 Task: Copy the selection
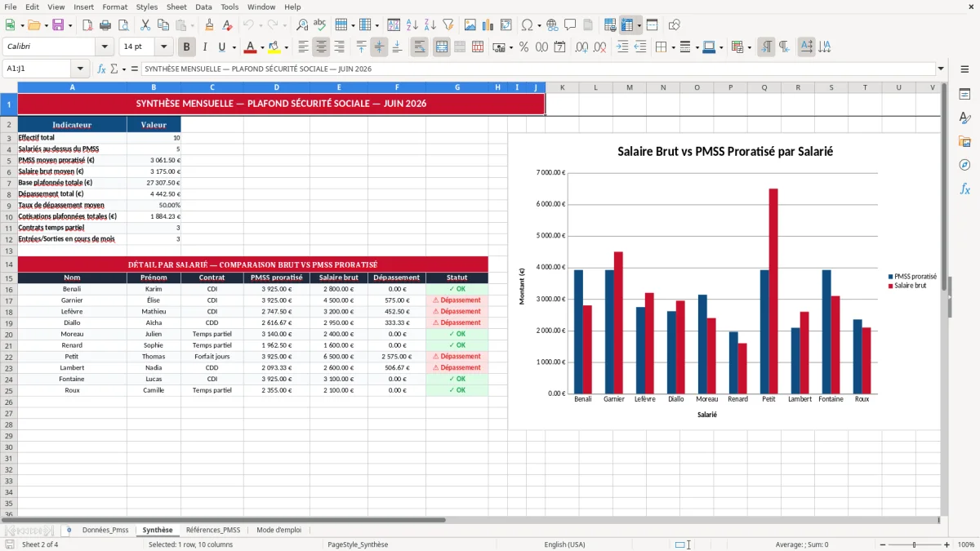tap(163, 25)
